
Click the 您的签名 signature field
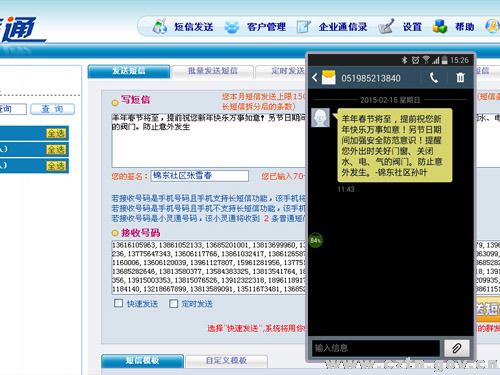tap(200, 176)
